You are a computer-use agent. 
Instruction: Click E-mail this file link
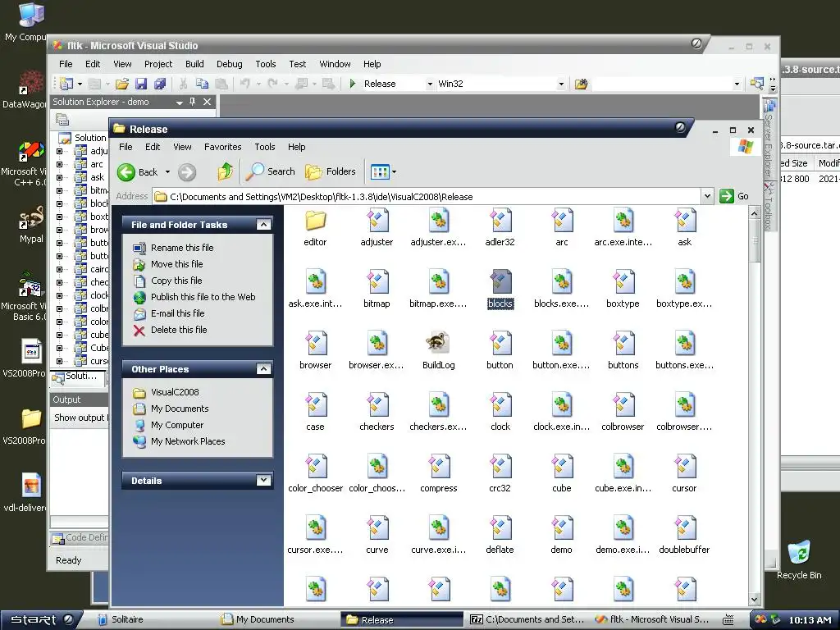(177, 313)
